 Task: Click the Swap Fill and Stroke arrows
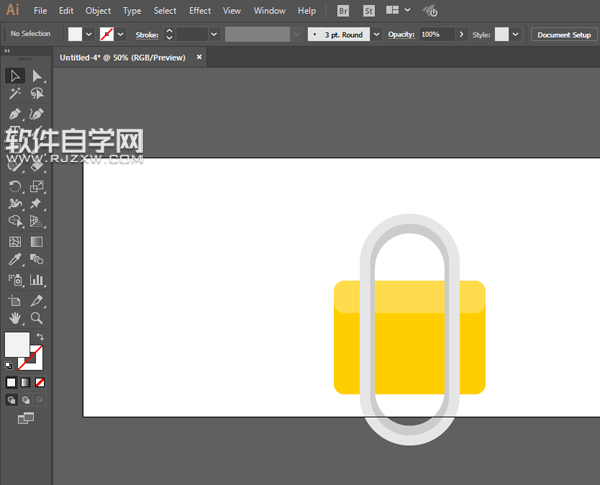[x=40, y=337]
